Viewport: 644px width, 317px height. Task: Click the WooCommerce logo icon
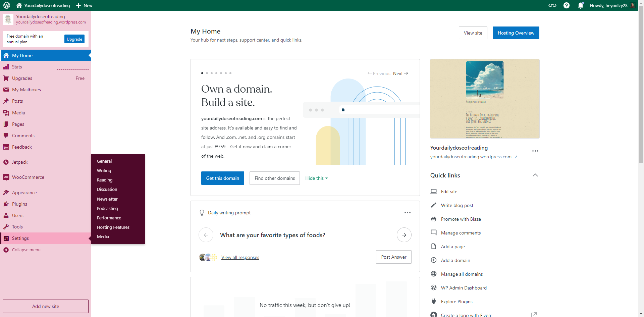6,177
